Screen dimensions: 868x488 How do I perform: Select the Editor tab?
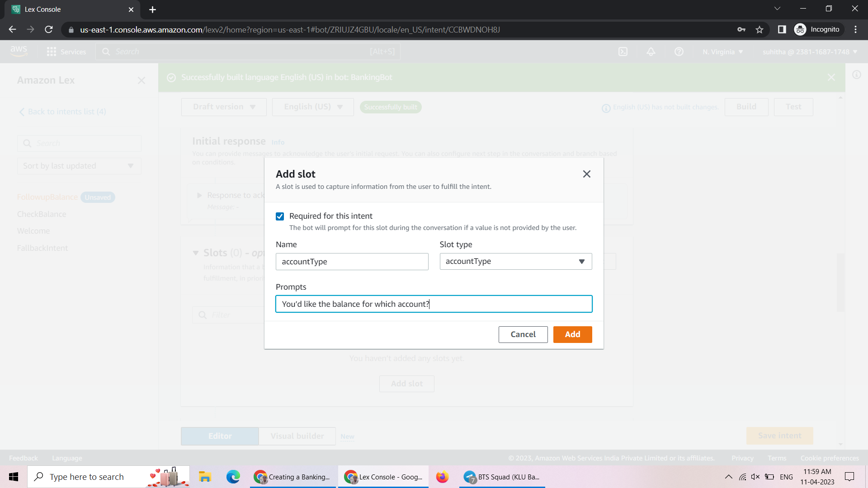[x=220, y=436]
